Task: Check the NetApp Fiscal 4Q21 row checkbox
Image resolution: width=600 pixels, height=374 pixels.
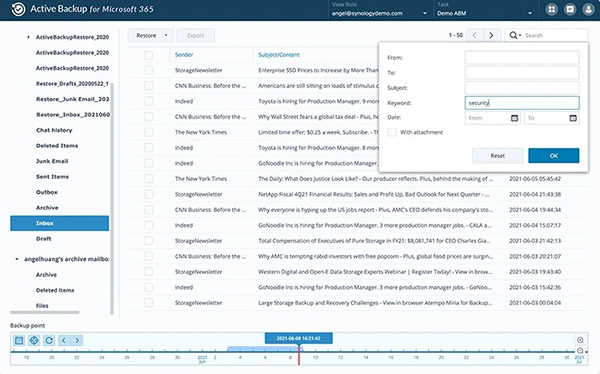Action: pyautogui.click(x=148, y=194)
